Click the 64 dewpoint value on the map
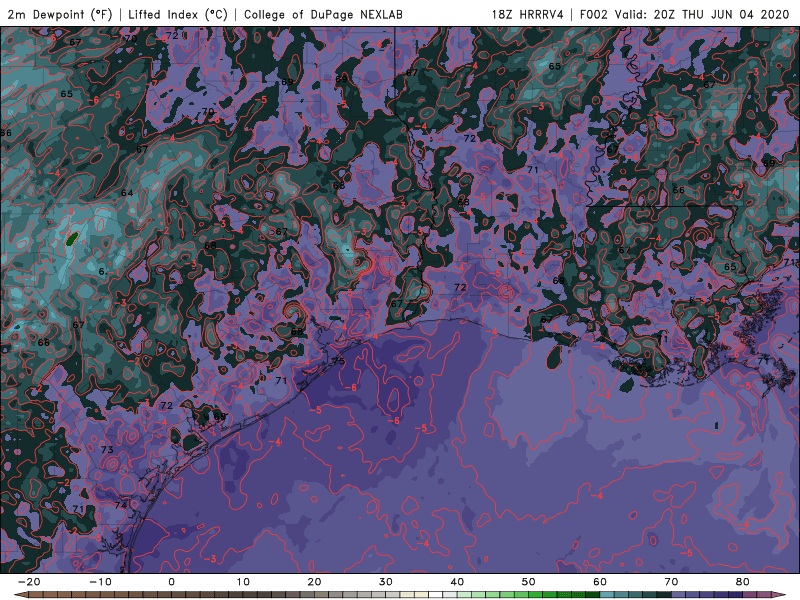The height and width of the screenshot is (600, 800). pyautogui.click(x=127, y=193)
